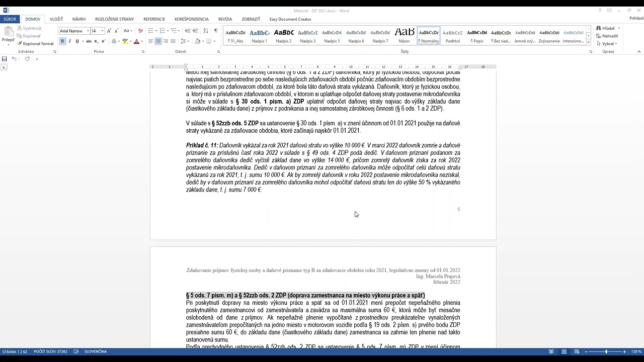
Task: Toggle bold formatting button
Action: [62, 41]
